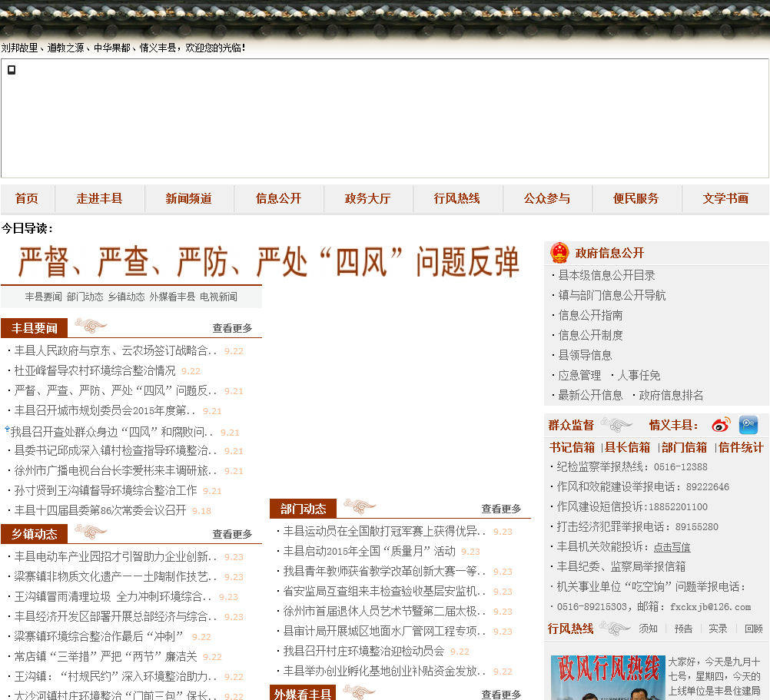The width and height of the screenshot is (770, 700).
Task: Open news 丰县电动车产业园招才引智助力企业创新..
Action: pos(115,556)
